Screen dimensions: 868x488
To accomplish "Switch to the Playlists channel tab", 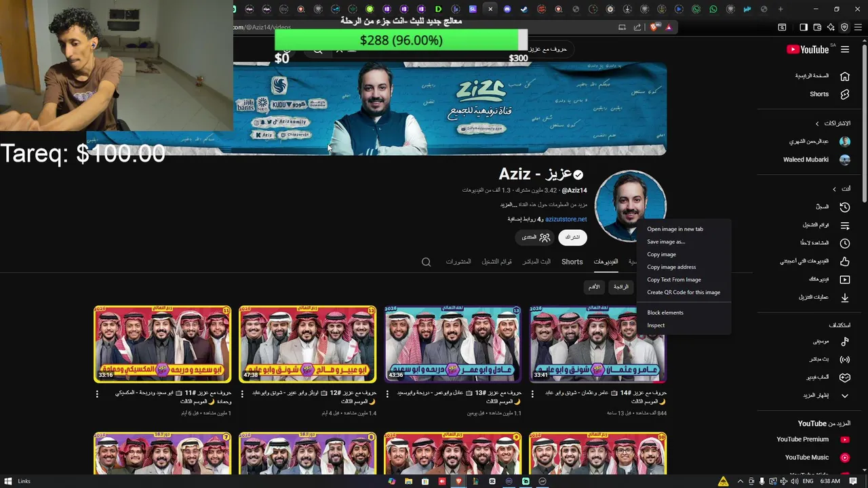I will pos(497,262).
